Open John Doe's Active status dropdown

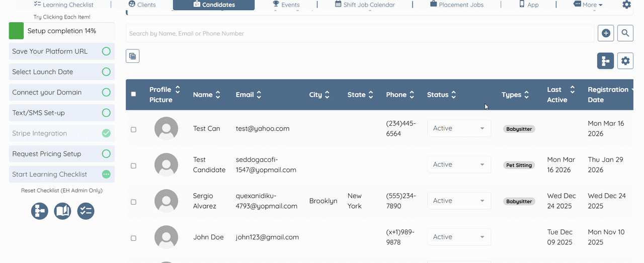pos(459,237)
